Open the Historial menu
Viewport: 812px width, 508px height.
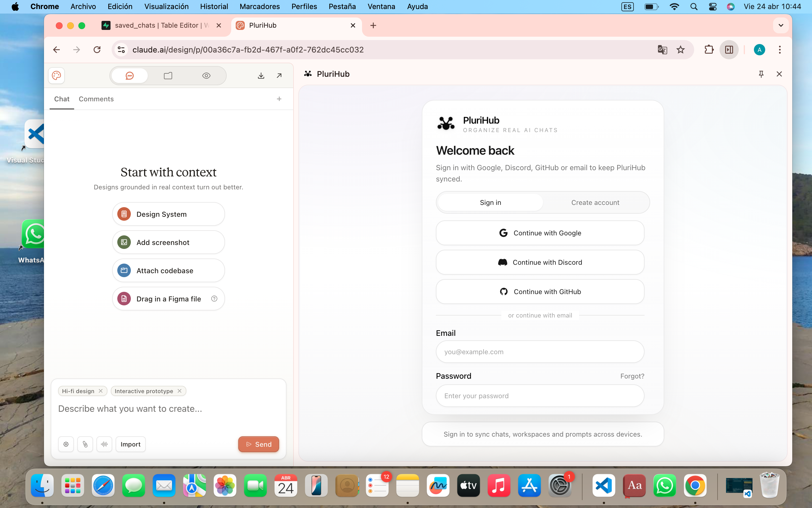(214, 6)
